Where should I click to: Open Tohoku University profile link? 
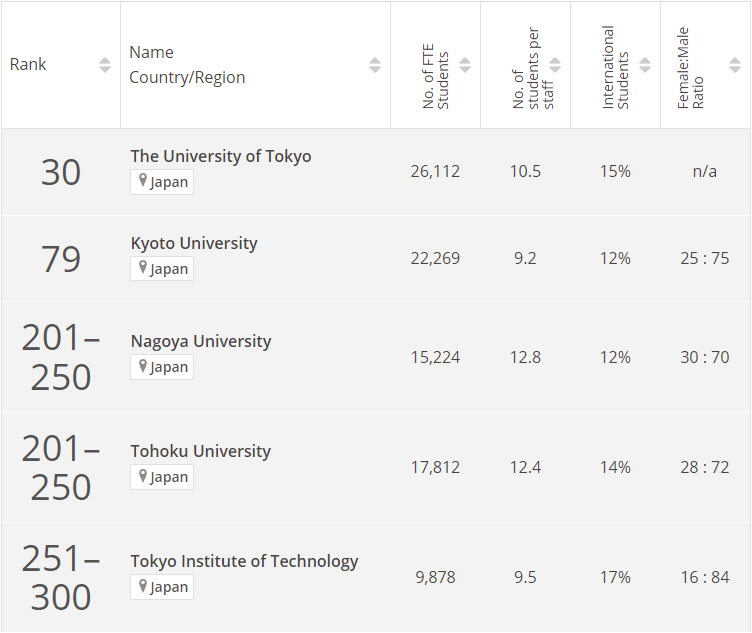[x=200, y=451]
